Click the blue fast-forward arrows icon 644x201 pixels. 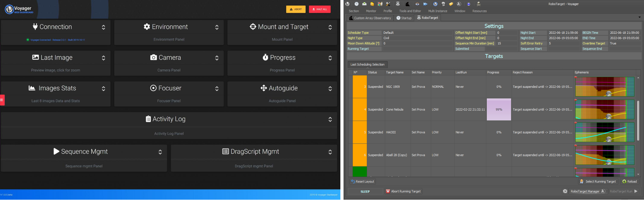(x=425, y=4)
